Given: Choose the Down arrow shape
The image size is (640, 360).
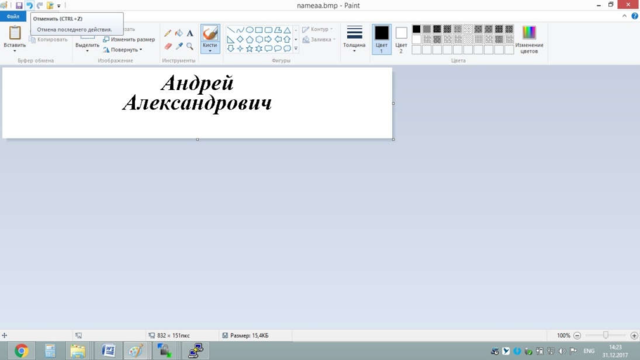Looking at the screenshot, I should (231, 49).
